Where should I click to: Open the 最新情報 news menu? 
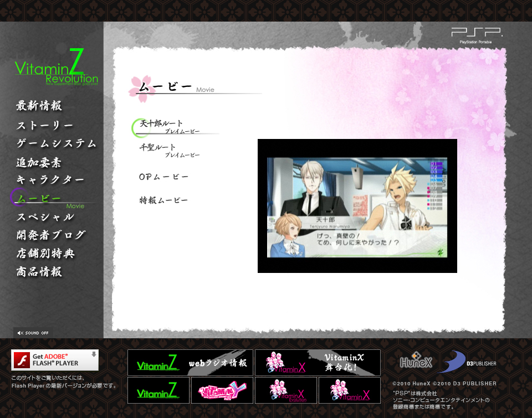coord(39,106)
